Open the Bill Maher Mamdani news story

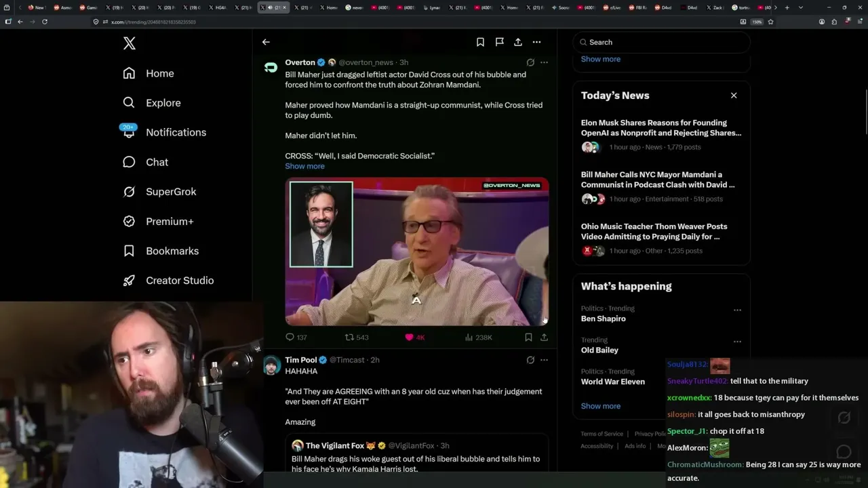(x=661, y=186)
